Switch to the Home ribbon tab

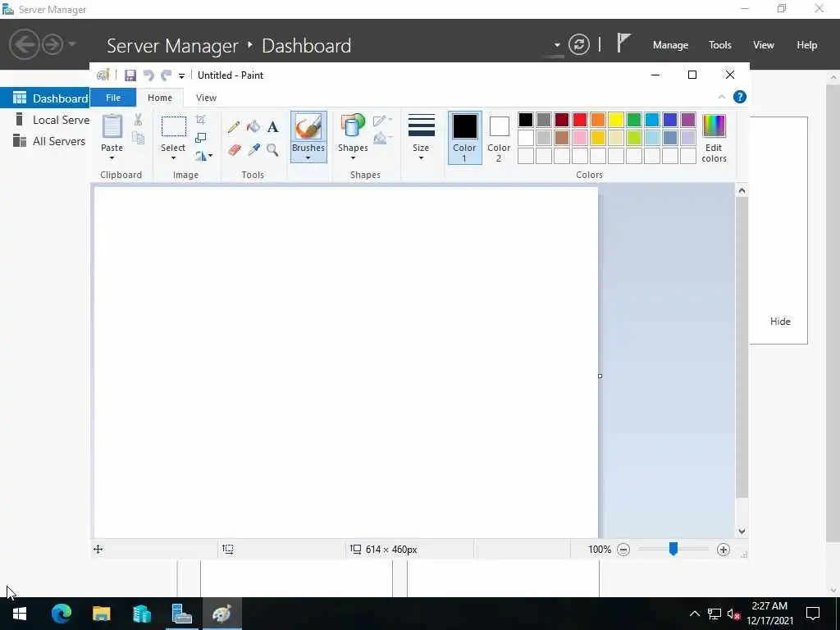tap(160, 98)
